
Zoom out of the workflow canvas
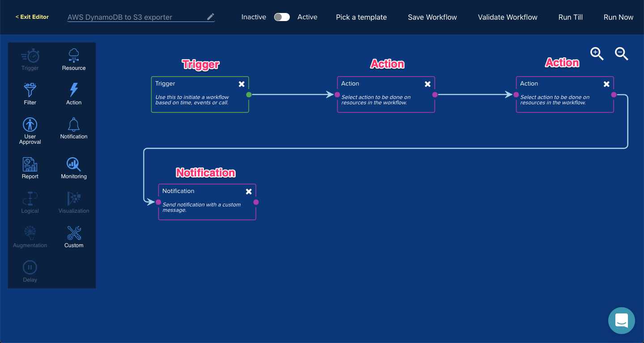(x=622, y=54)
